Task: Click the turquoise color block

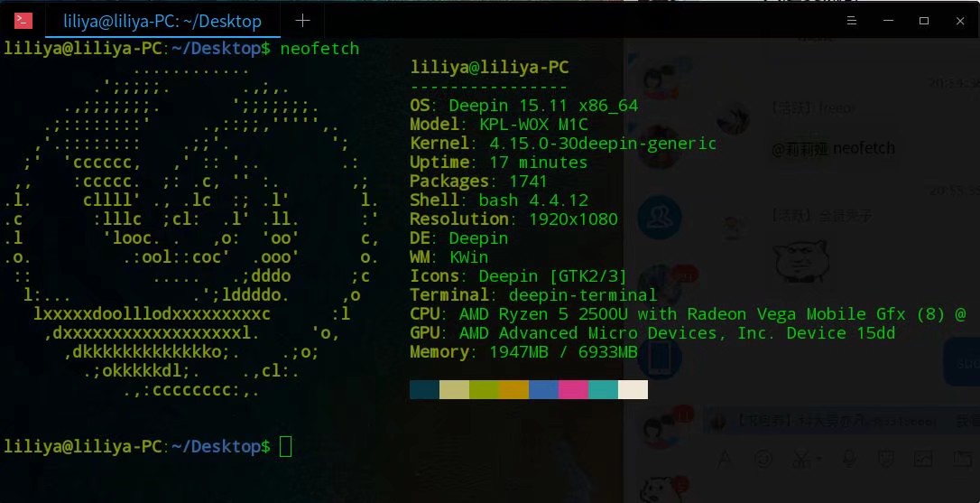Action: (x=603, y=389)
